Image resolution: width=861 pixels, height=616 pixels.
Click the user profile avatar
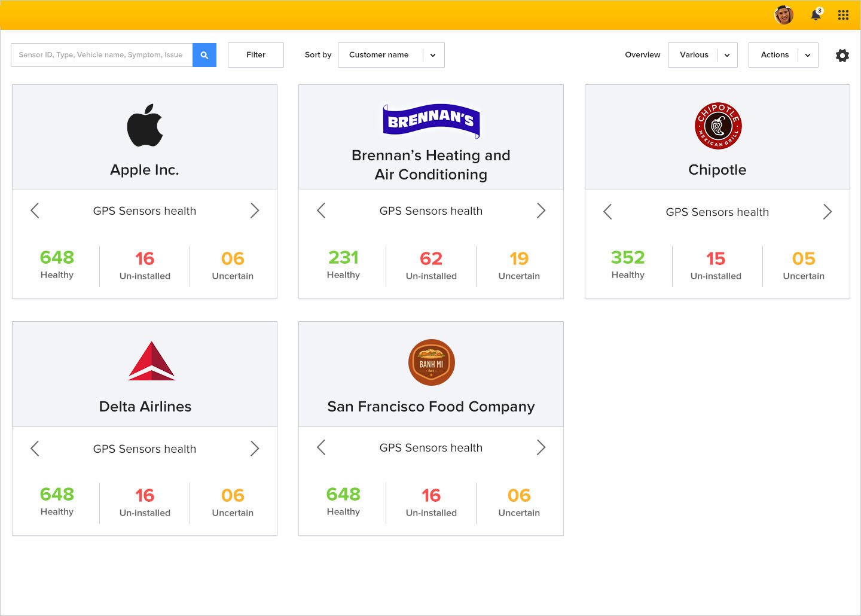(783, 15)
